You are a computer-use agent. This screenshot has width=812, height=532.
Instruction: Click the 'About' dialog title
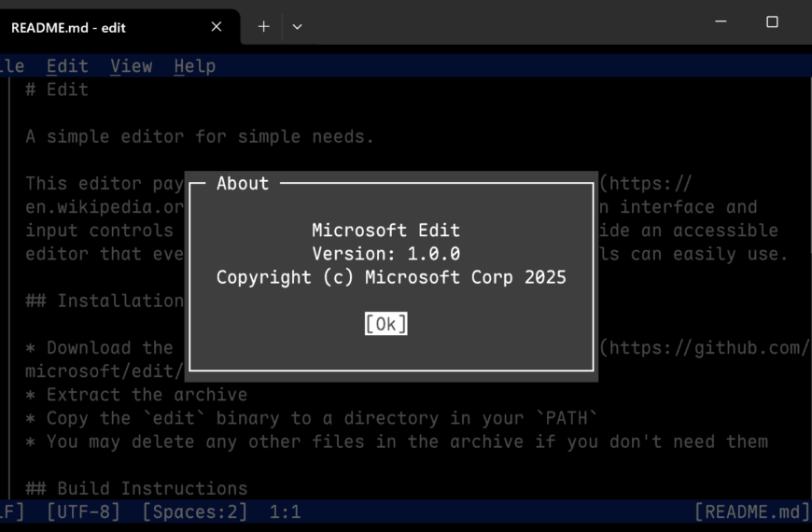click(x=243, y=183)
